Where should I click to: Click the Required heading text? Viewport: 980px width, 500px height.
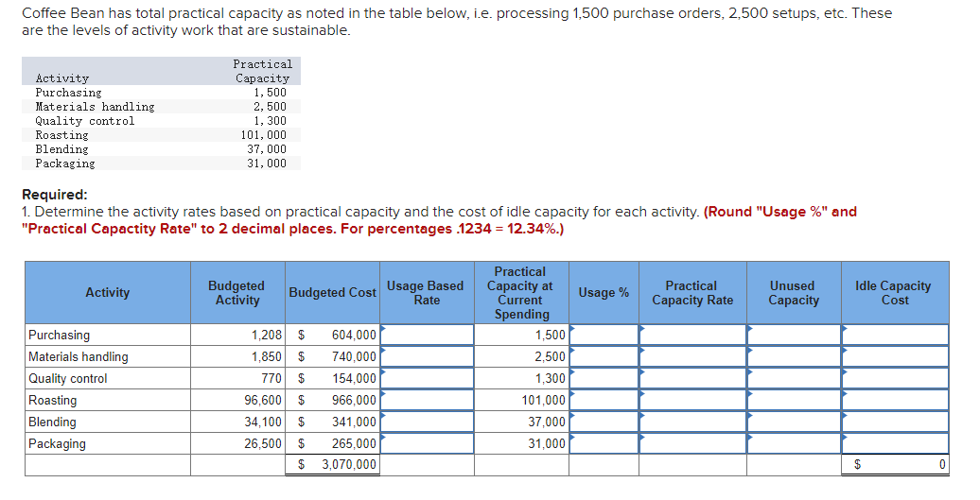point(54,195)
